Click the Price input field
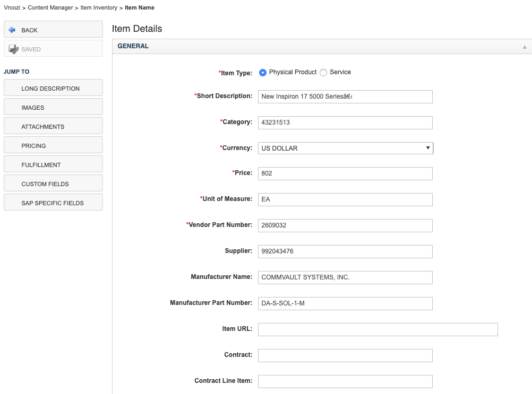Viewport: 532px width, 394px height. 345,173
